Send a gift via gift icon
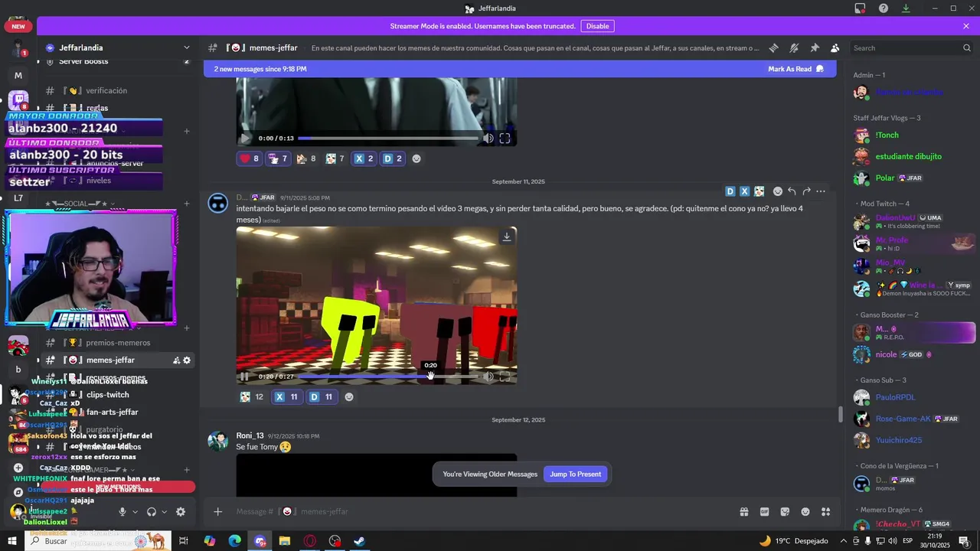The height and width of the screenshot is (551, 980). point(743,511)
